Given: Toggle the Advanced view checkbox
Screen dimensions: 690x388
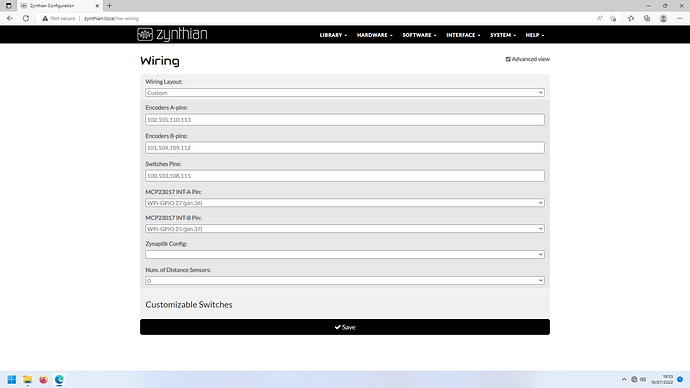Looking at the screenshot, I should [x=508, y=59].
